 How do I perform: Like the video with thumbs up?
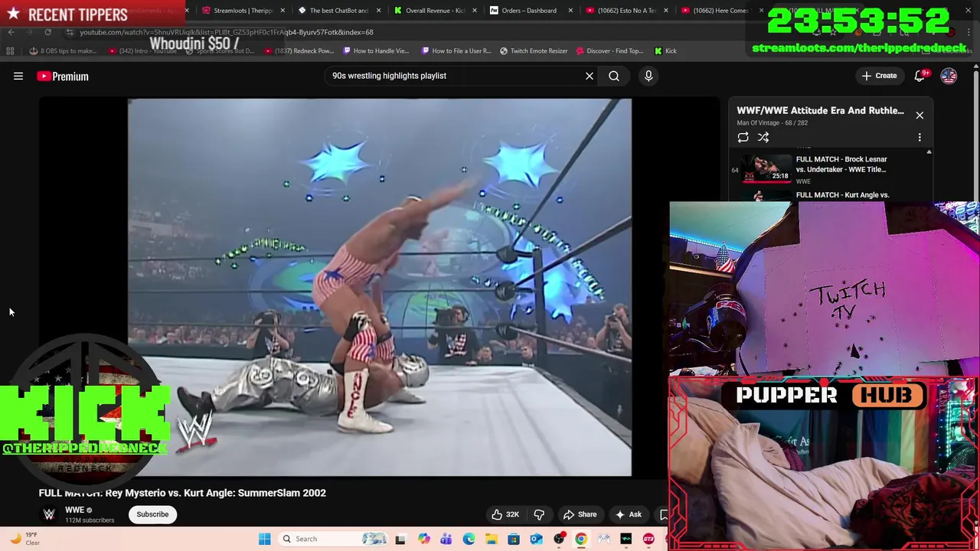505,514
